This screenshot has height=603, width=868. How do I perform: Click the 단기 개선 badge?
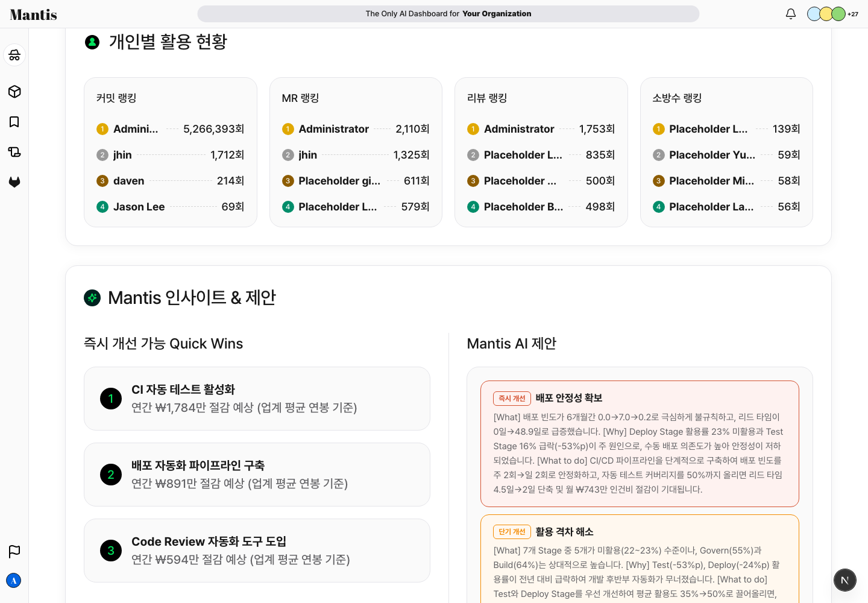[512, 532]
